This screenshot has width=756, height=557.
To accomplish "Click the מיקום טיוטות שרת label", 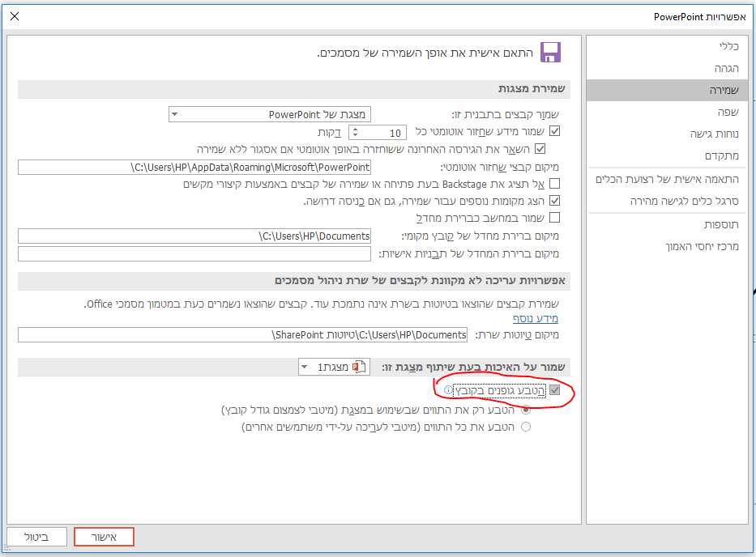I will click(x=517, y=335).
